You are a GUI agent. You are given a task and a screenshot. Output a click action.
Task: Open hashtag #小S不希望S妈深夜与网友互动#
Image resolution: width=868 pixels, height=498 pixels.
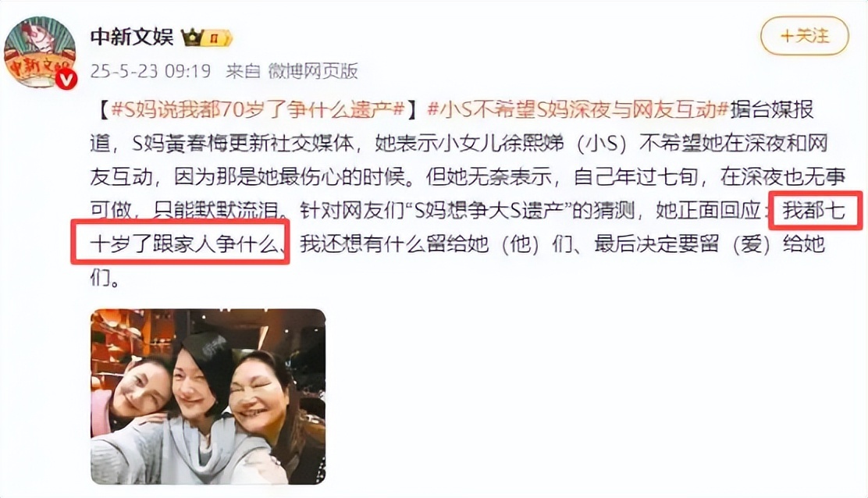pos(578,109)
